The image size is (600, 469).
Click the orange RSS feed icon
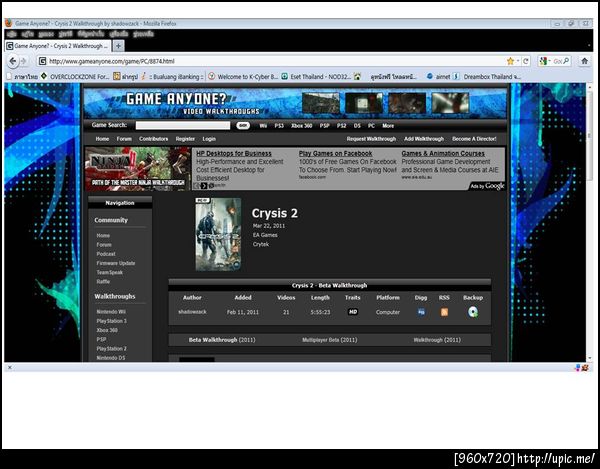pos(444,312)
